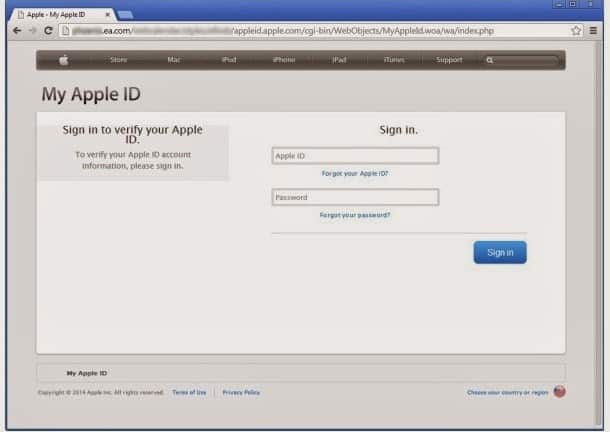Click the search magnifier icon in nav bar
The height and width of the screenshot is (432, 610).
click(x=490, y=60)
